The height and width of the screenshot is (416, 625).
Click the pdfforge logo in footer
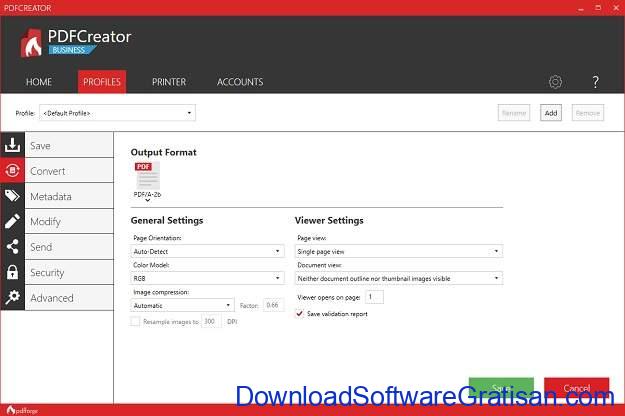22,410
